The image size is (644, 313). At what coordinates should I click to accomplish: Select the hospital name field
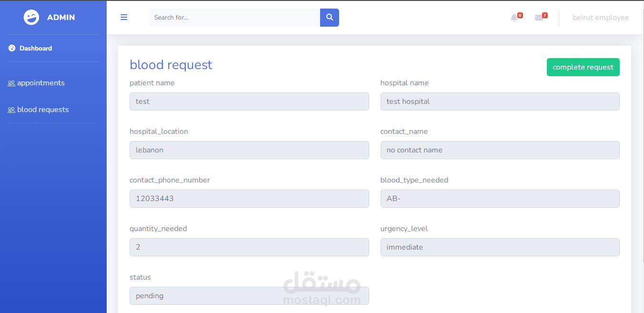click(x=500, y=101)
